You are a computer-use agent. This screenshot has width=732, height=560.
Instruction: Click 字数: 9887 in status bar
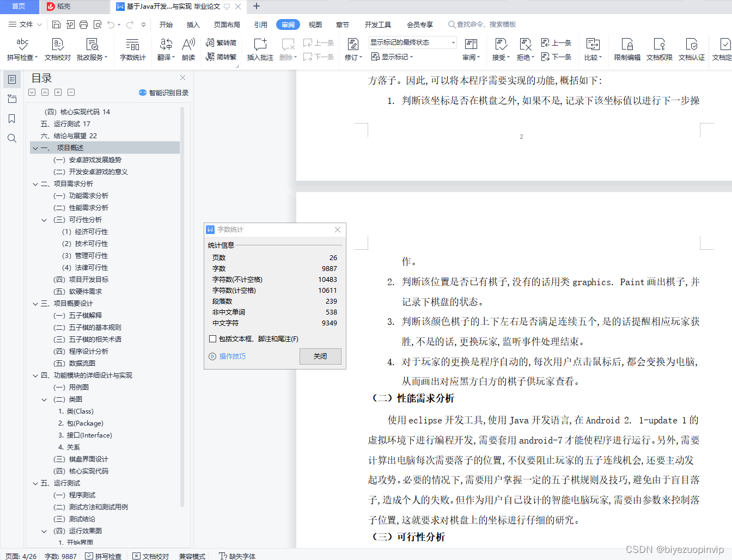coord(60,556)
